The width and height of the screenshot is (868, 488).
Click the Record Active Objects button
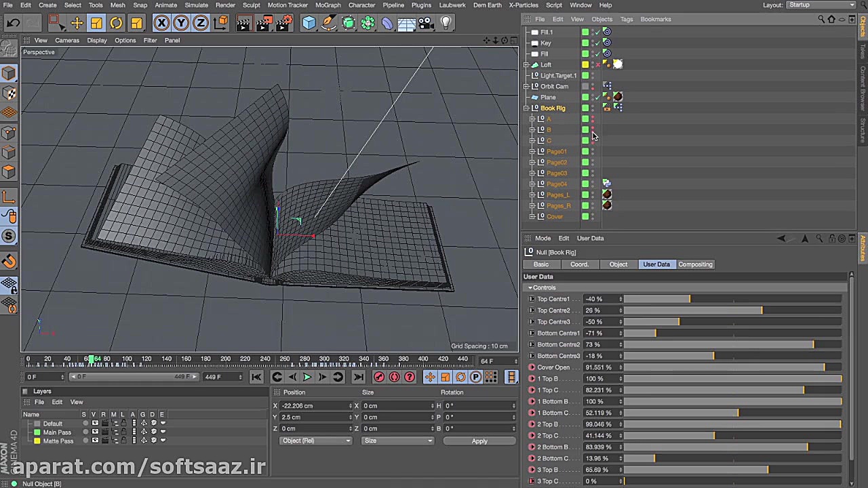[x=378, y=377]
